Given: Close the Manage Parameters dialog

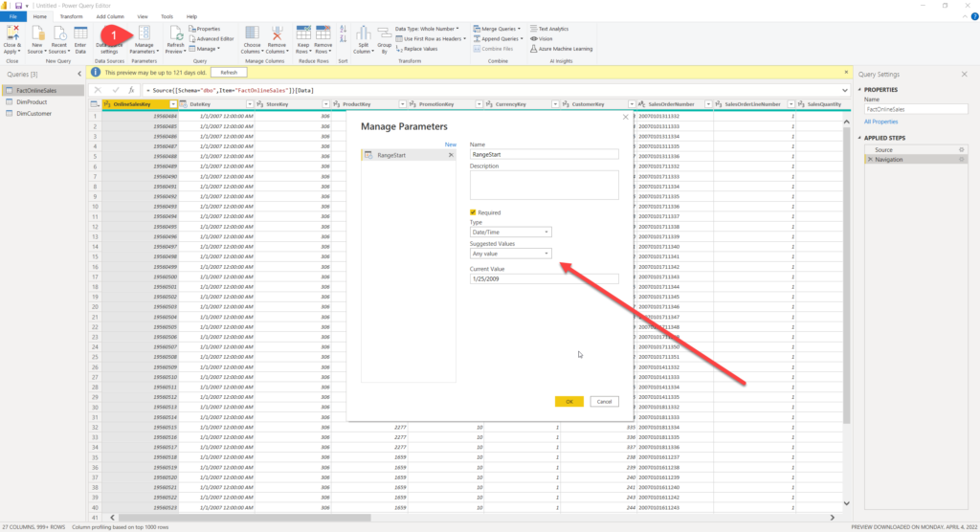Looking at the screenshot, I should pyautogui.click(x=626, y=117).
